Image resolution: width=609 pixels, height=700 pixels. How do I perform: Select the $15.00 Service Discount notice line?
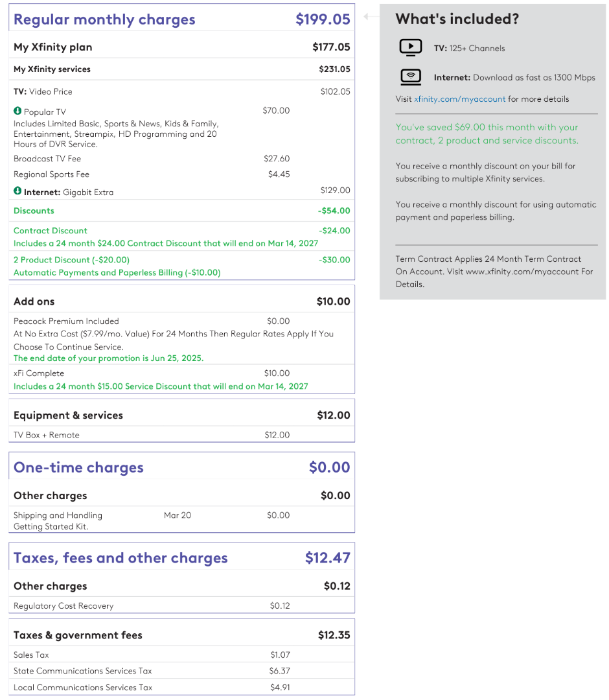pyautogui.click(x=161, y=386)
